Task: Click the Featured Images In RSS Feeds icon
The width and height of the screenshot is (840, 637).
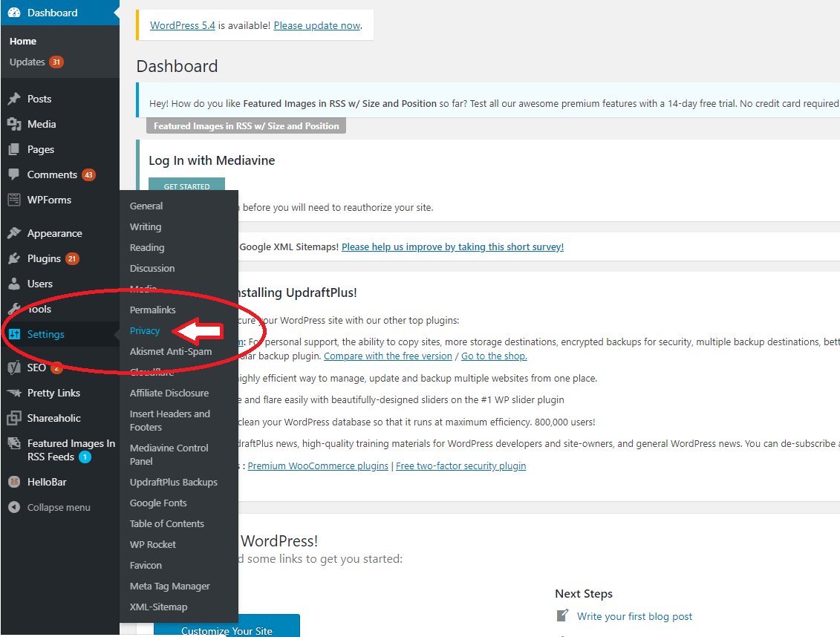Action: tap(14, 443)
